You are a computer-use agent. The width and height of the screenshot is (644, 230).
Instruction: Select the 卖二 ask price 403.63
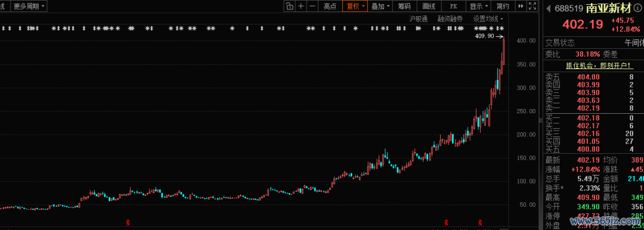coord(588,100)
